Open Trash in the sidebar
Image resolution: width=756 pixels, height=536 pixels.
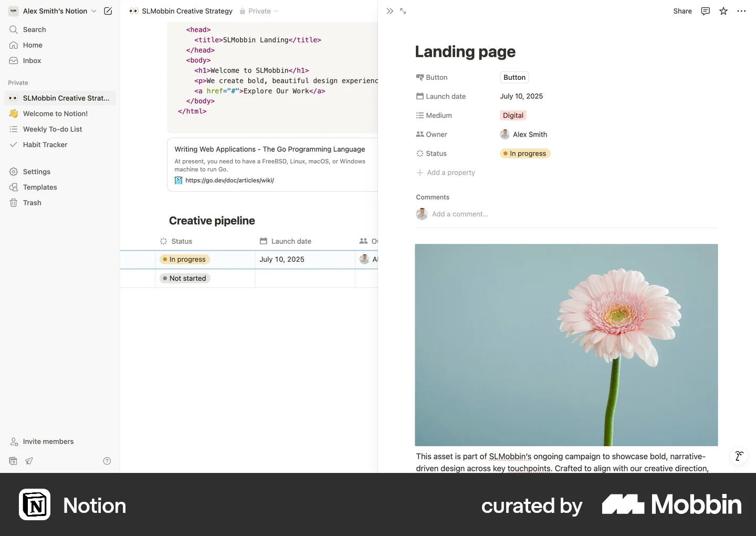pos(60,203)
